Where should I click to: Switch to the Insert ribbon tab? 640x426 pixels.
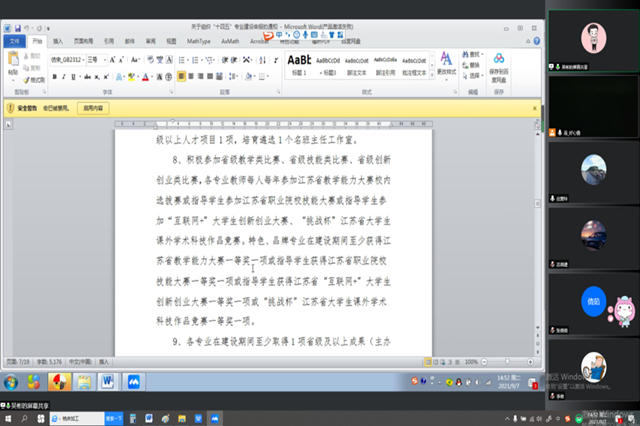pos(58,42)
